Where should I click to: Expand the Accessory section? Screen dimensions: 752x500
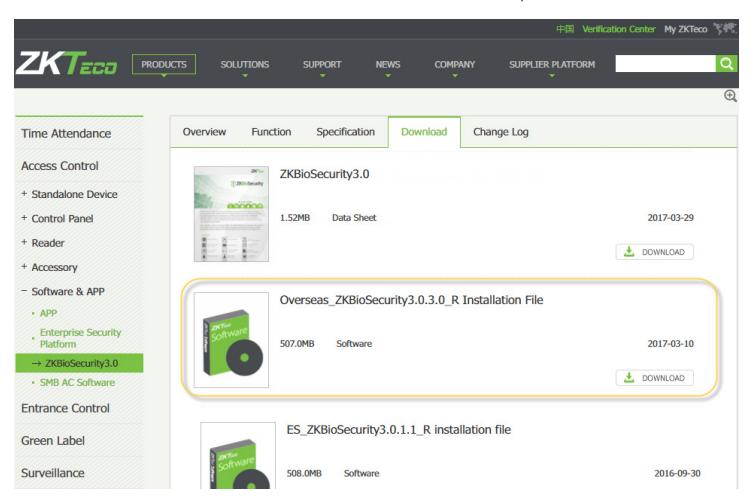54,267
